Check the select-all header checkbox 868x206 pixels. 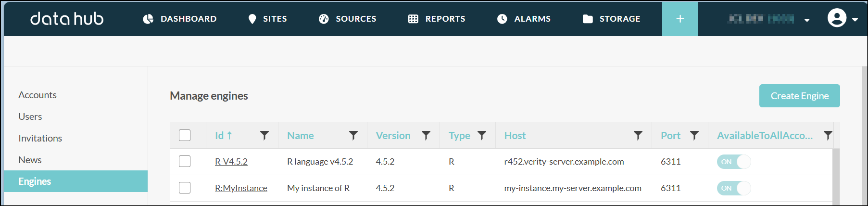coord(185,136)
